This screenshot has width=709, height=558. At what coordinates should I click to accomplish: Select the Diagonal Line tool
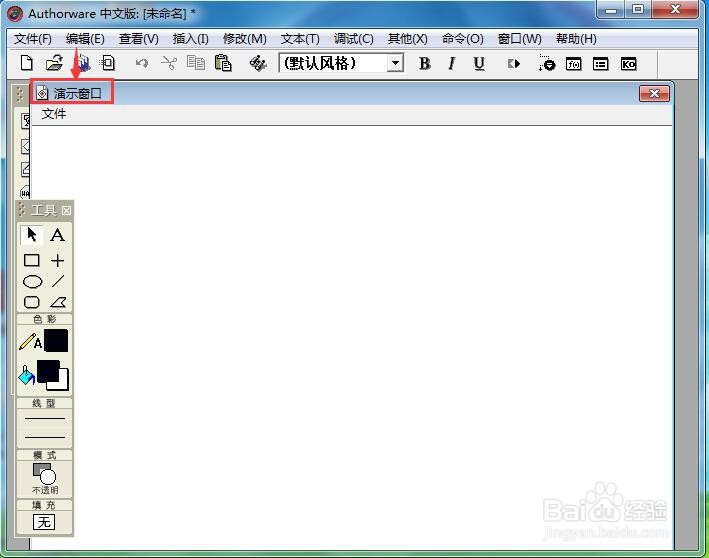click(58, 281)
